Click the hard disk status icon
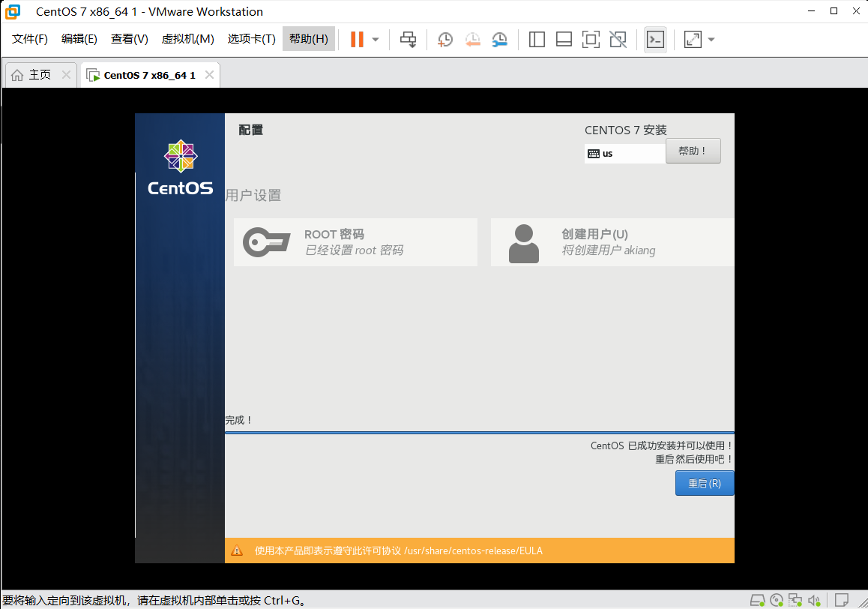This screenshot has height=609, width=868. [757, 600]
